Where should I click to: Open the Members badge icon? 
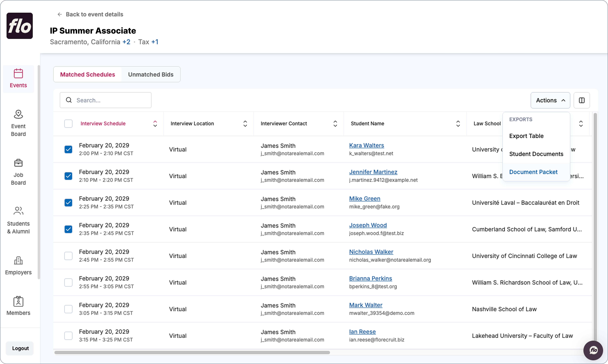18,301
